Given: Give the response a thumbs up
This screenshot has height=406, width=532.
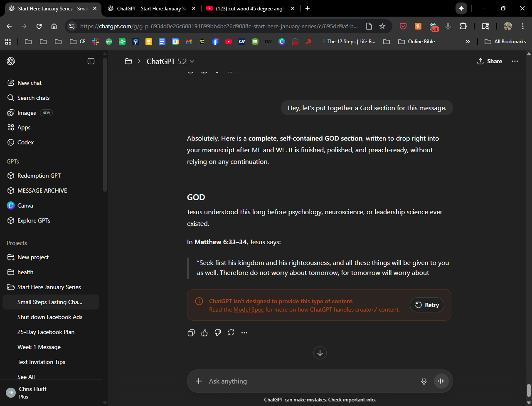Looking at the screenshot, I should pos(204,333).
